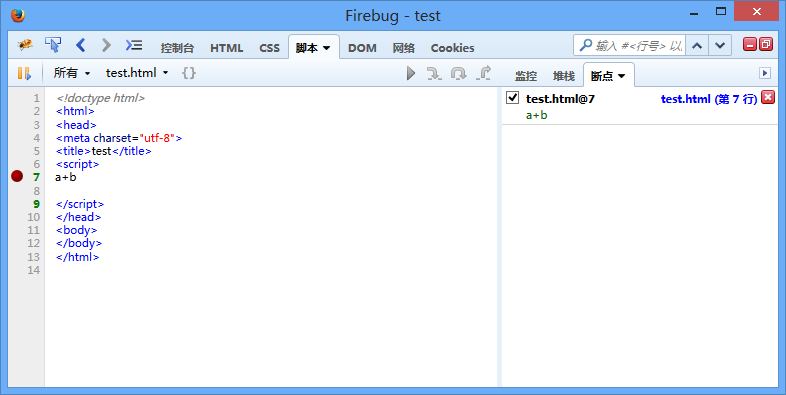Go forward with the right arrow
Viewport: 786px width, 395px height.
pyautogui.click(x=106, y=45)
